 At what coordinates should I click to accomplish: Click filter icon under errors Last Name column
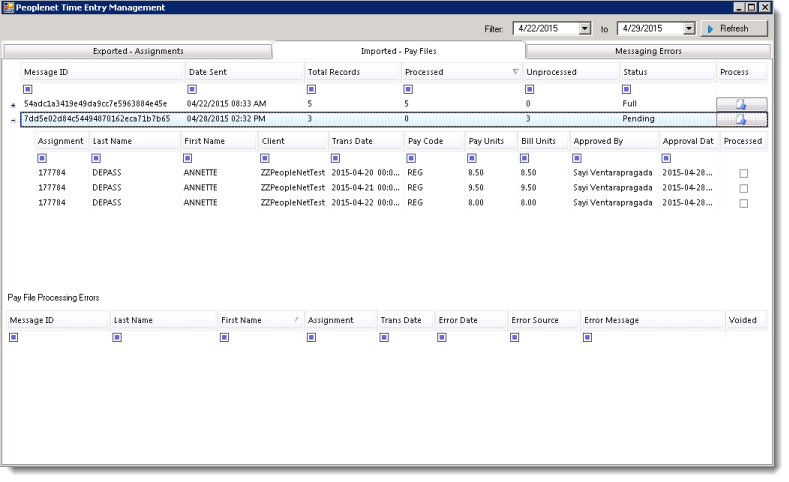pyautogui.click(x=117, y=337)
